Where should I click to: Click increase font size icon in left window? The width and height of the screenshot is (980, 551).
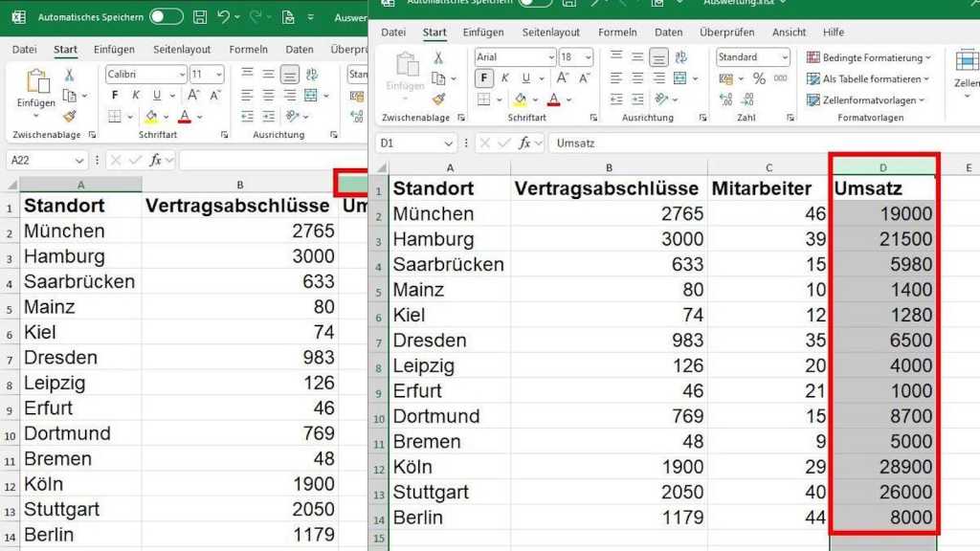click(x=194, y=95)
